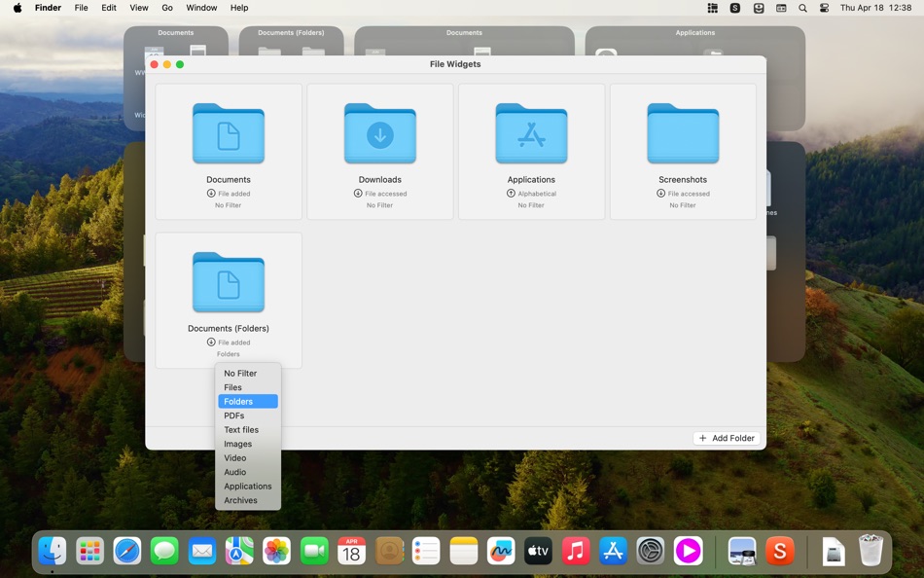The height and width of the screenshot is (578, 924).
Task: Open the File accessed dropdown under Downloads
Action: tap(379, 193)
